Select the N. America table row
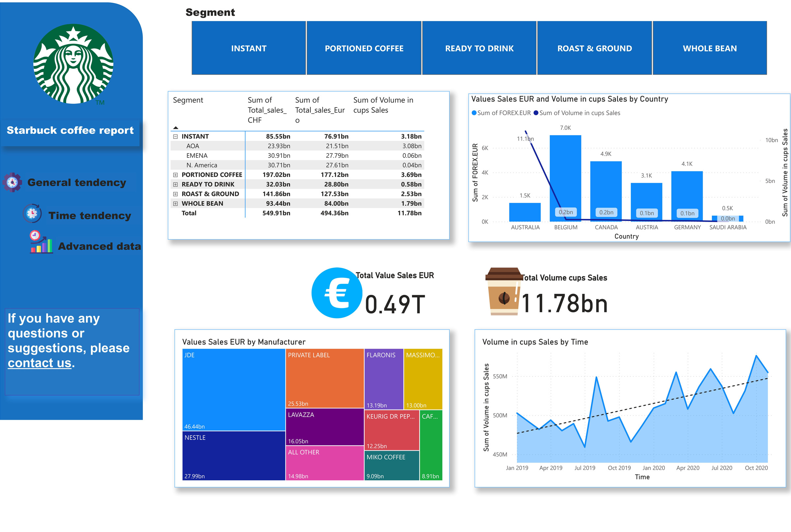 tap(297, 165)
